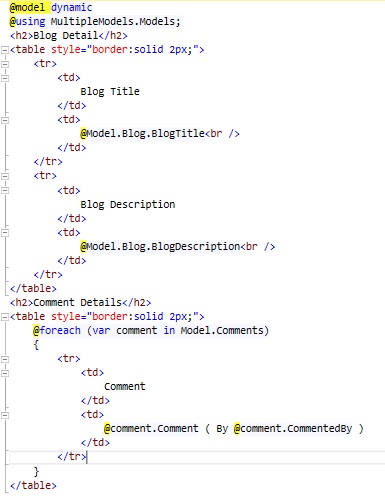Click the @foreach keyword

(57, 330)
